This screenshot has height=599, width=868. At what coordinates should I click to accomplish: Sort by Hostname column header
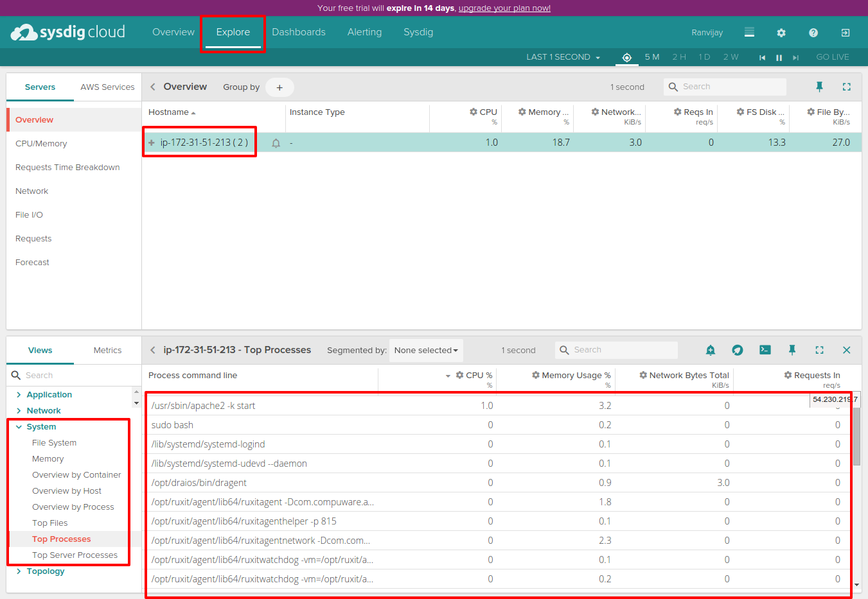172,112
